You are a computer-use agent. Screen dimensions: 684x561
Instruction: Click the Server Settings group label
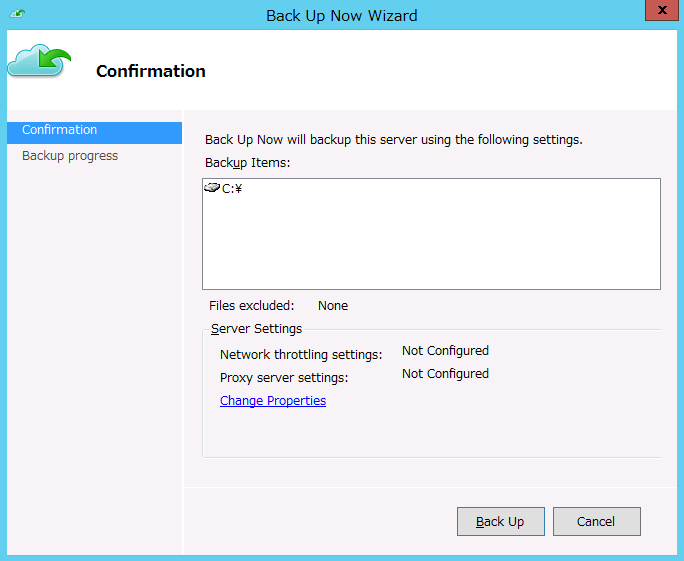click(x=257, y=329)
